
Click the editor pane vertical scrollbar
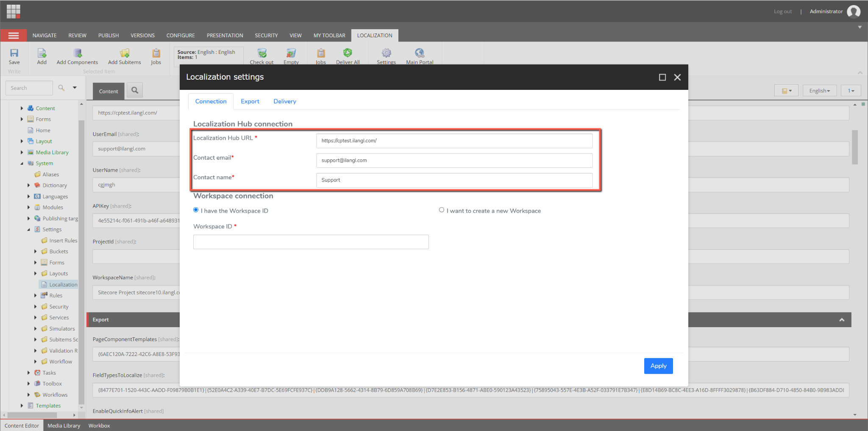855,147
